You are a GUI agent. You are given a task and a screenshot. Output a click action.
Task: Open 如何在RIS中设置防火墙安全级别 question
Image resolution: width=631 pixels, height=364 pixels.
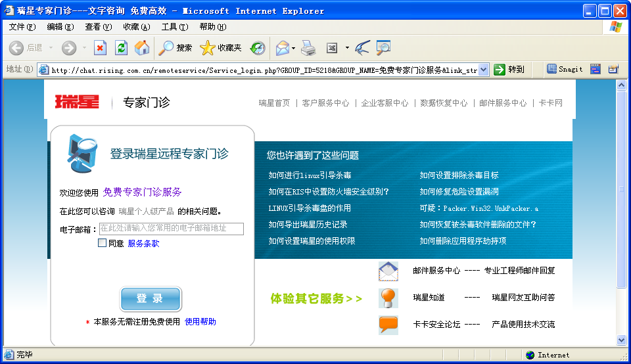(329, 192)
